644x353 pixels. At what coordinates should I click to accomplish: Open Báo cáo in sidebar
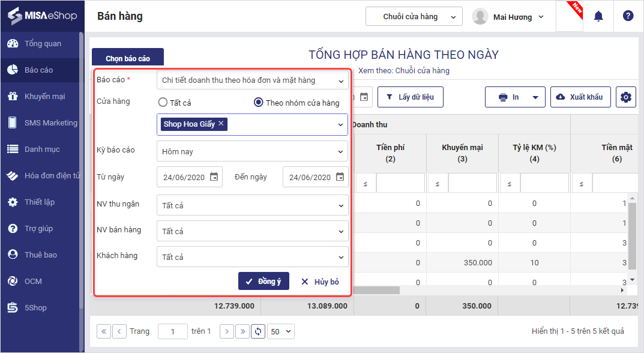41,70
